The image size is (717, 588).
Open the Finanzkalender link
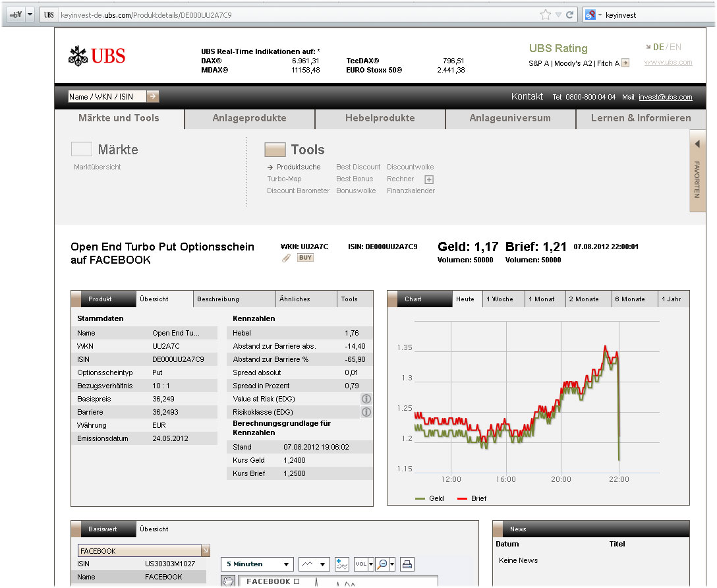pyautogui.click(x=411, y=191)
